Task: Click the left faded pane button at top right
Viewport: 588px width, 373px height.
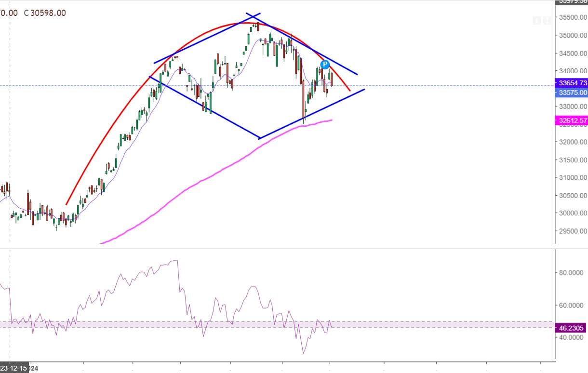Action: 537,20
